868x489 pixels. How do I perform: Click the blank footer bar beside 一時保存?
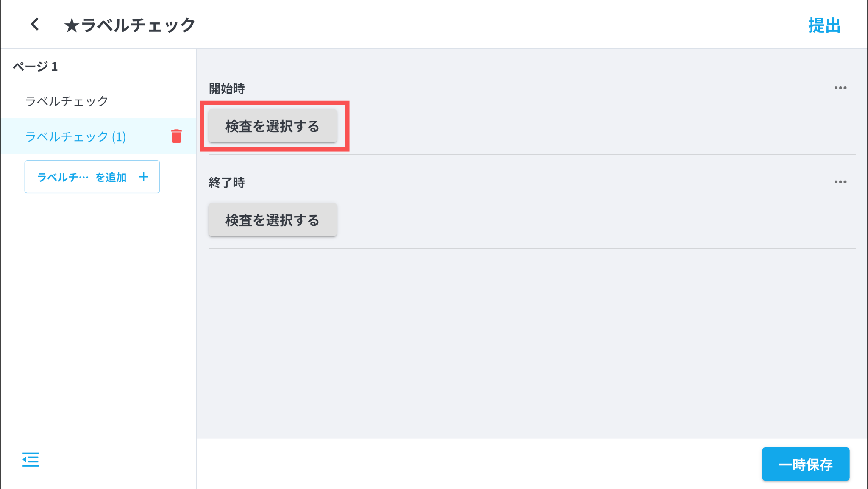(466, 464)
